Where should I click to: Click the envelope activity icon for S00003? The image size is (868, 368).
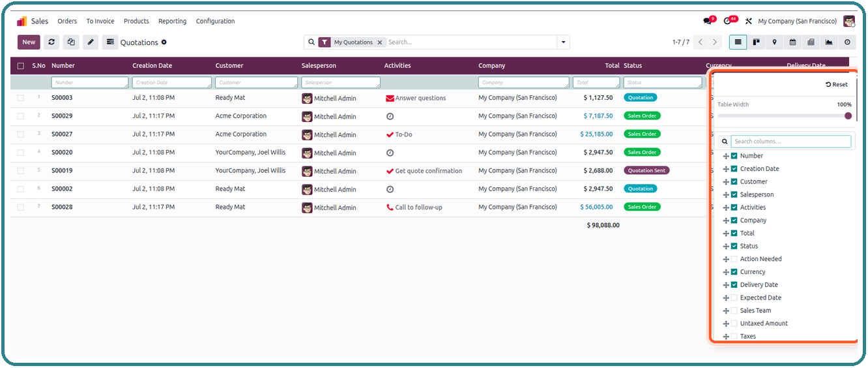[x=390, y=99]
